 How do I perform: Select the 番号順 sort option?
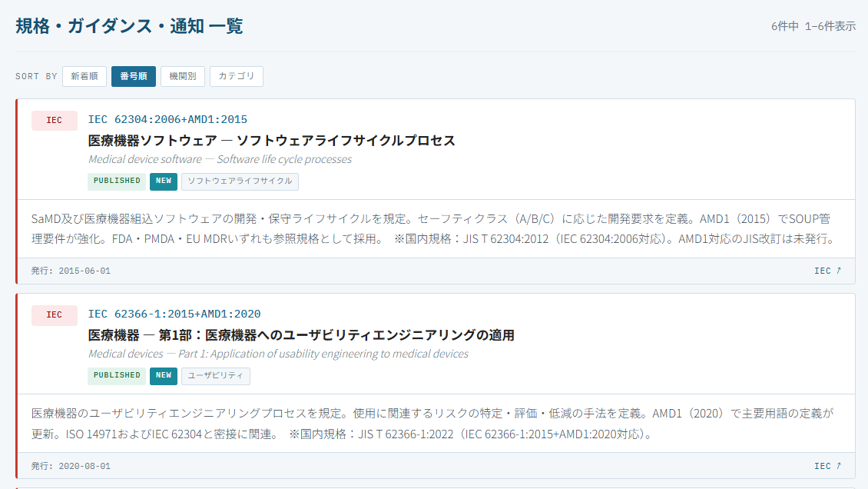tap(134, 76)
